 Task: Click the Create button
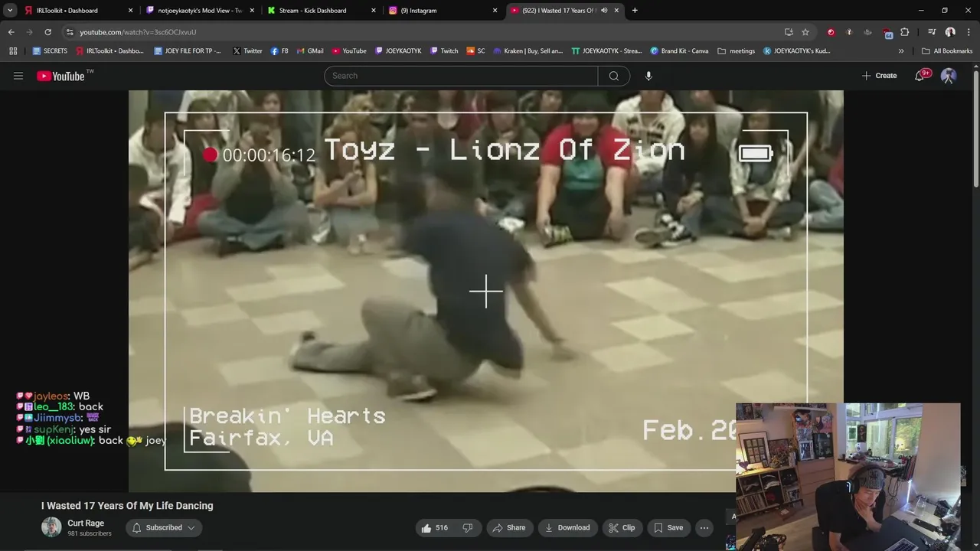tap(879, 76)
